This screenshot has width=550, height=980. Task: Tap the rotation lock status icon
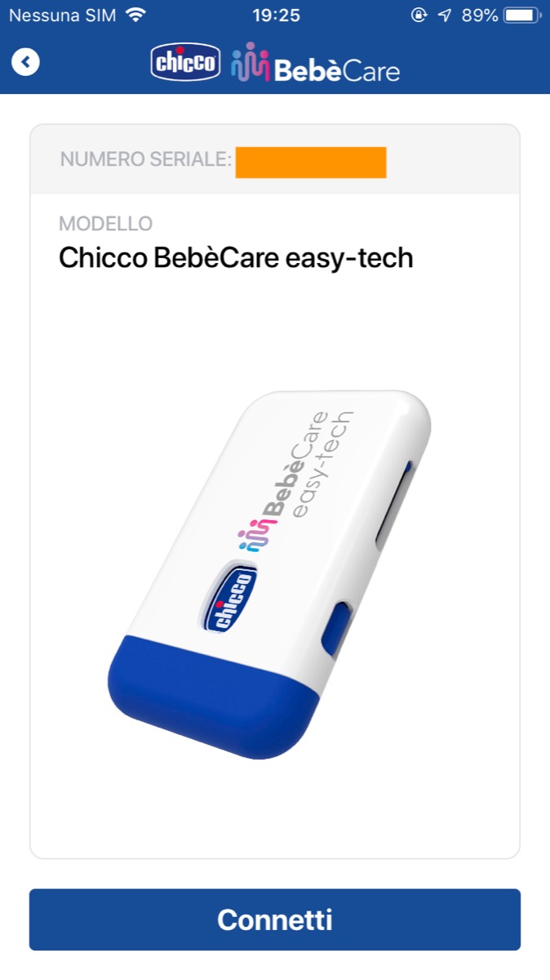(x=419, y=15)
